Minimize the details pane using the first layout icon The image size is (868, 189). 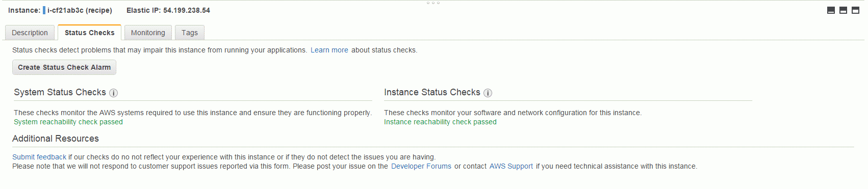pos(831,10)
